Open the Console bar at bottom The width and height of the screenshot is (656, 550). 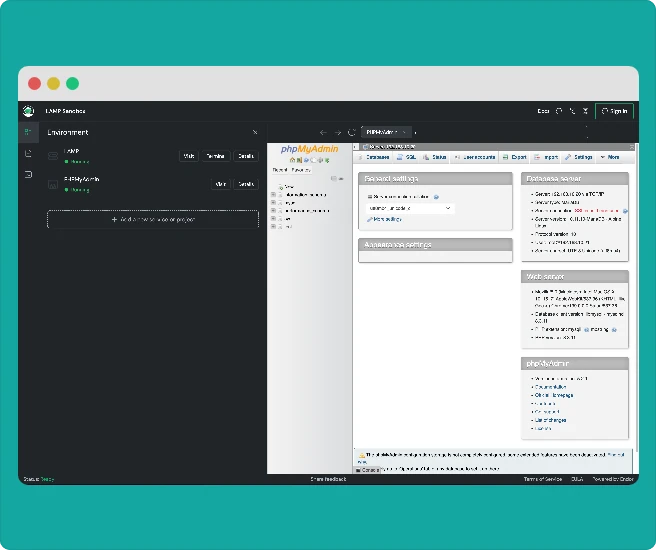367,469
